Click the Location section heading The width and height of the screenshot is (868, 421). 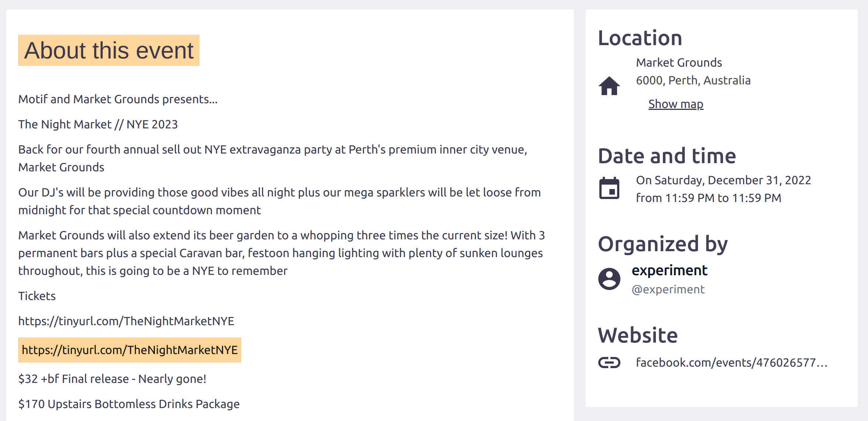coord(640,38)
